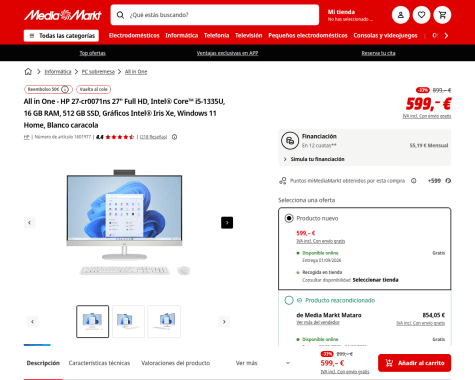The image size is (475, 380).
Task: Open the Top ofertas link
Action: click(x=92, y=53)
